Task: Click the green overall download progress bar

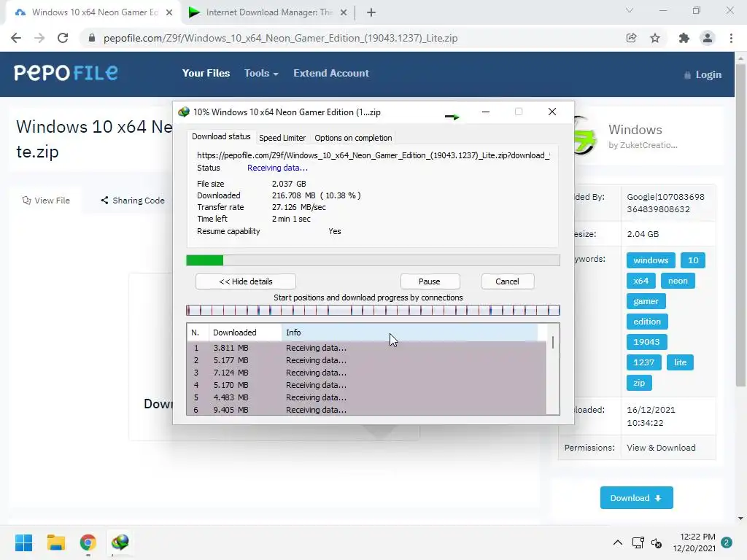Action: (x=373, y=260)
